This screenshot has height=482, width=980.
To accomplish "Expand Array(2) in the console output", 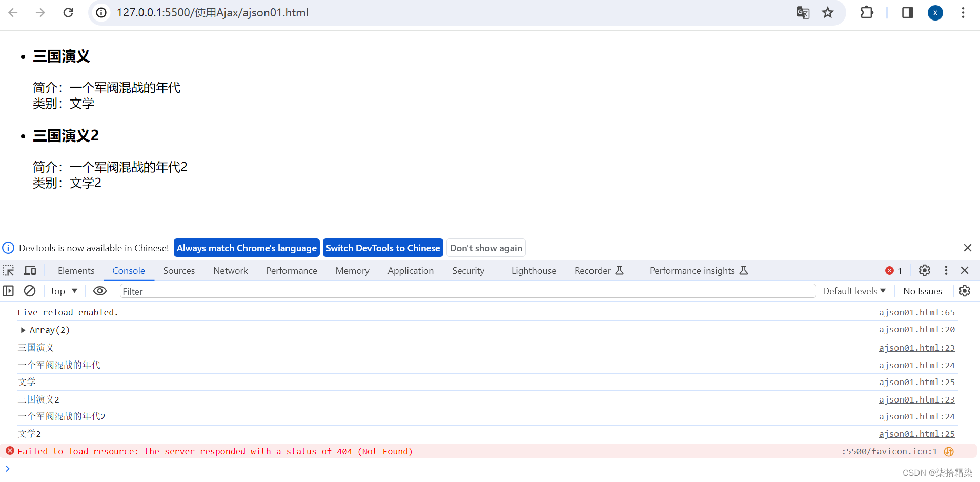I will coord(23,330).
